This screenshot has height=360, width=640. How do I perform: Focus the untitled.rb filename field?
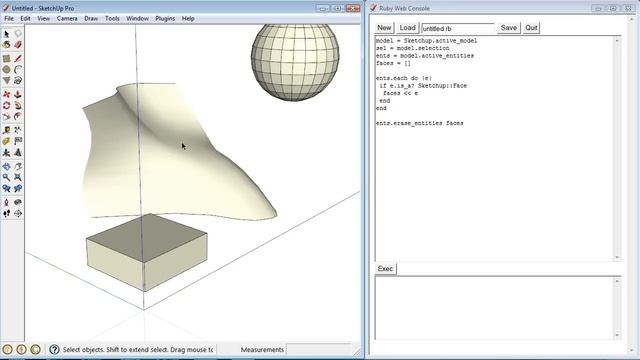(x=458, y=28)
